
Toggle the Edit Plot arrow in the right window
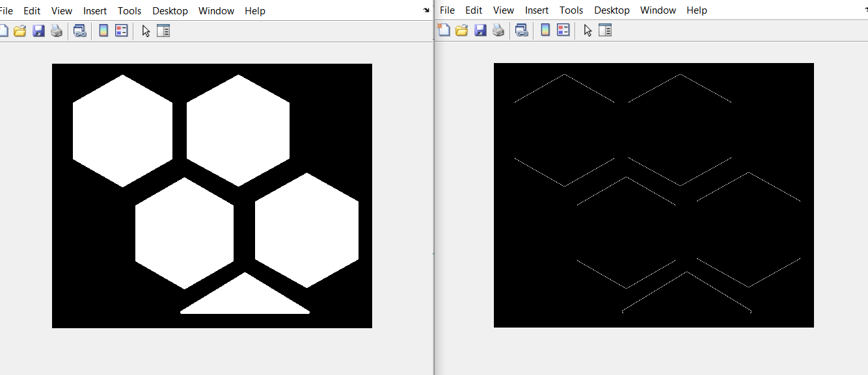pos(586,30)
